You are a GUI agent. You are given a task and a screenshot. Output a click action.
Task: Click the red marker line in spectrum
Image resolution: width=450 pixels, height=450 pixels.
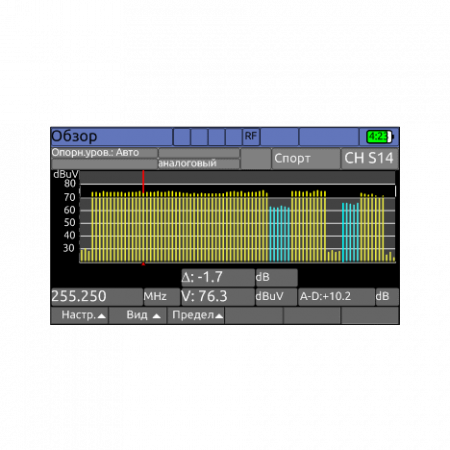coord(143,182)
